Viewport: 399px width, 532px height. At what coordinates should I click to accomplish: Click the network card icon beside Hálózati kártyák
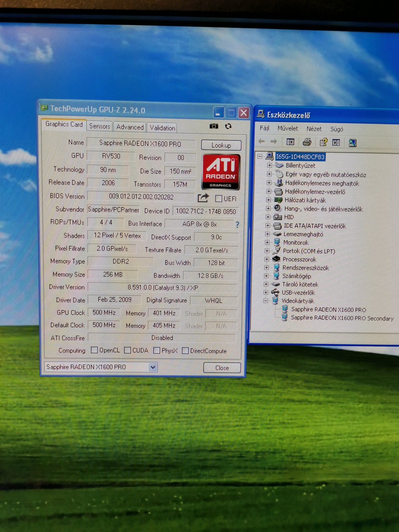(278, 200)
